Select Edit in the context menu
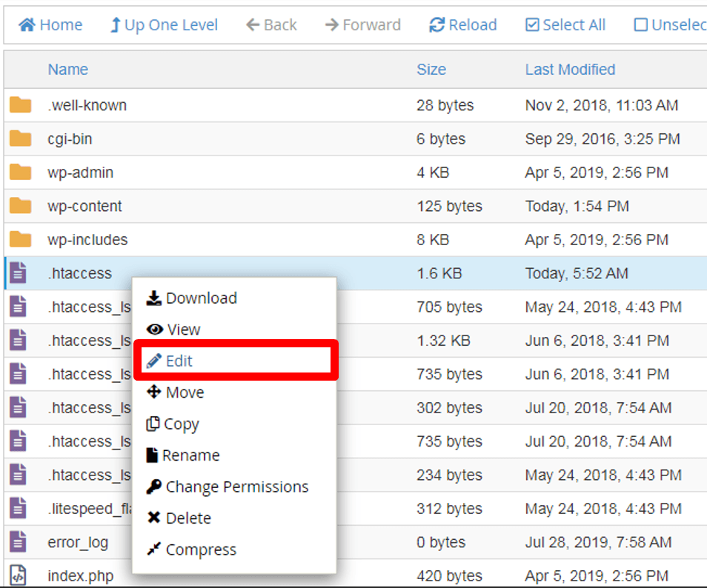Viewport: 707px width, 588px height. (170, 361)
